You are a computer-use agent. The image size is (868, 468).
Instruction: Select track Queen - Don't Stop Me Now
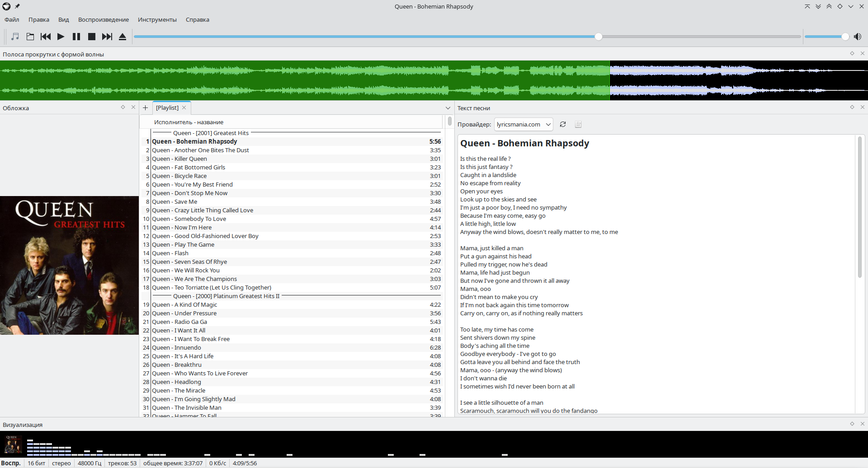pos(292,193)
